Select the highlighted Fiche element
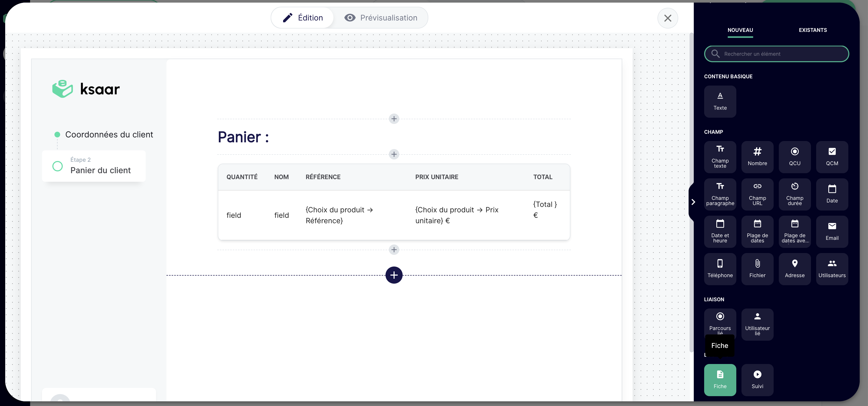This screenshot has height=406, width=868. pos(720,380)
